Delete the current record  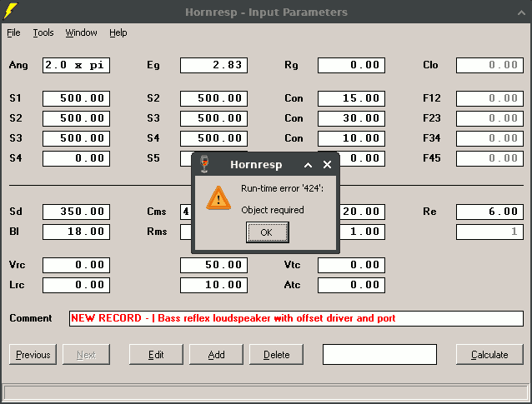tap(276, 355)
